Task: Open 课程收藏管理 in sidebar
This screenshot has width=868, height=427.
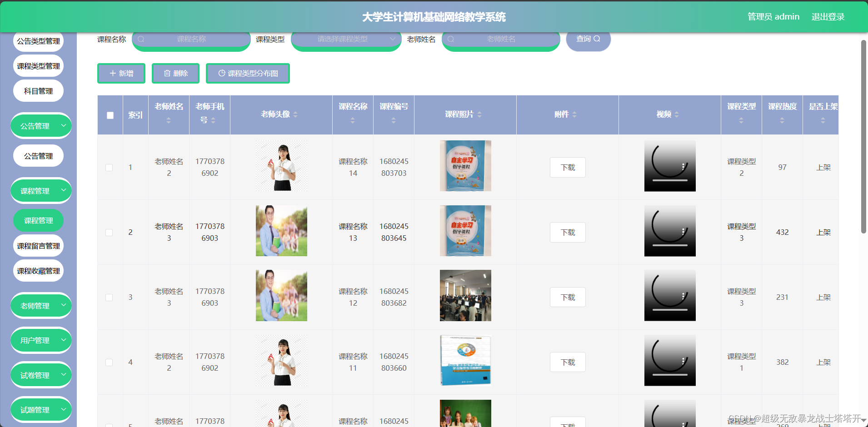Action: pyautogui.click(x=38, y=271)
